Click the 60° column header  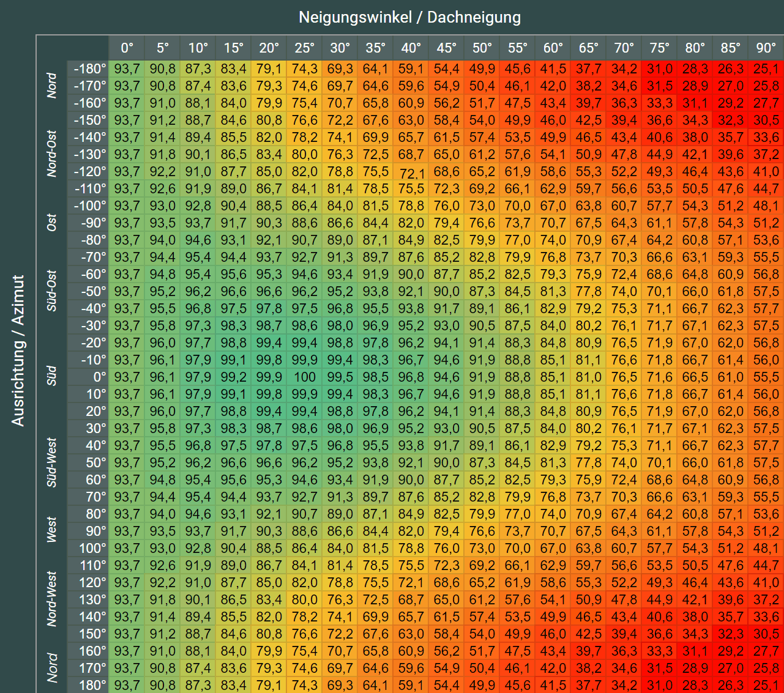tap(553, 48)
